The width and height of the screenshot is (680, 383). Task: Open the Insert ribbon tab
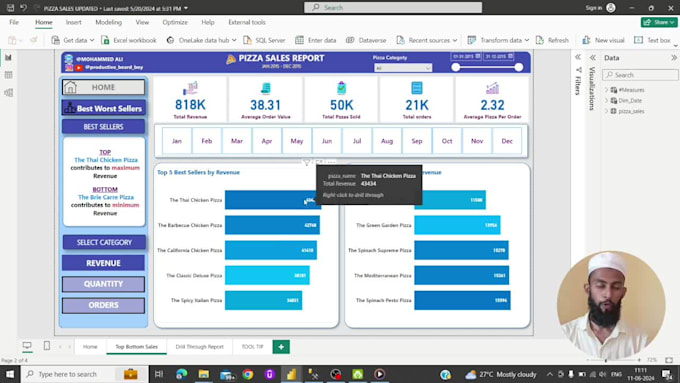tap(73, 22)
